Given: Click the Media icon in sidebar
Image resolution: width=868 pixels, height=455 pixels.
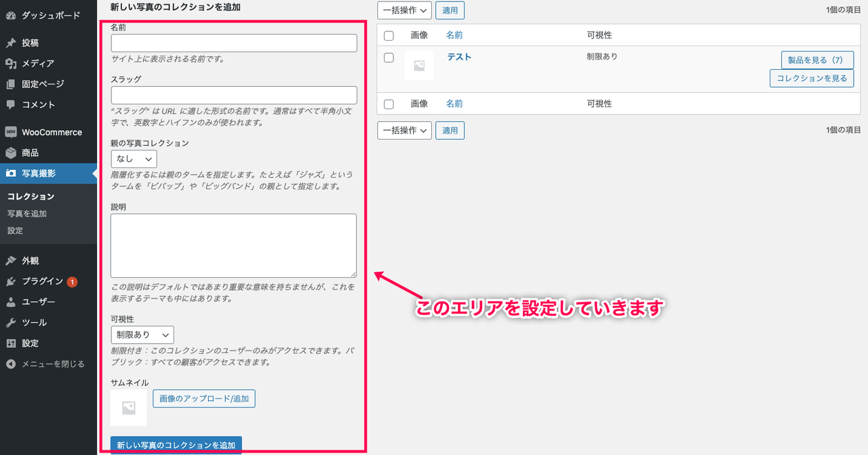Looking at the screenshot, I should pyautogui.click(x=11, y=63).
